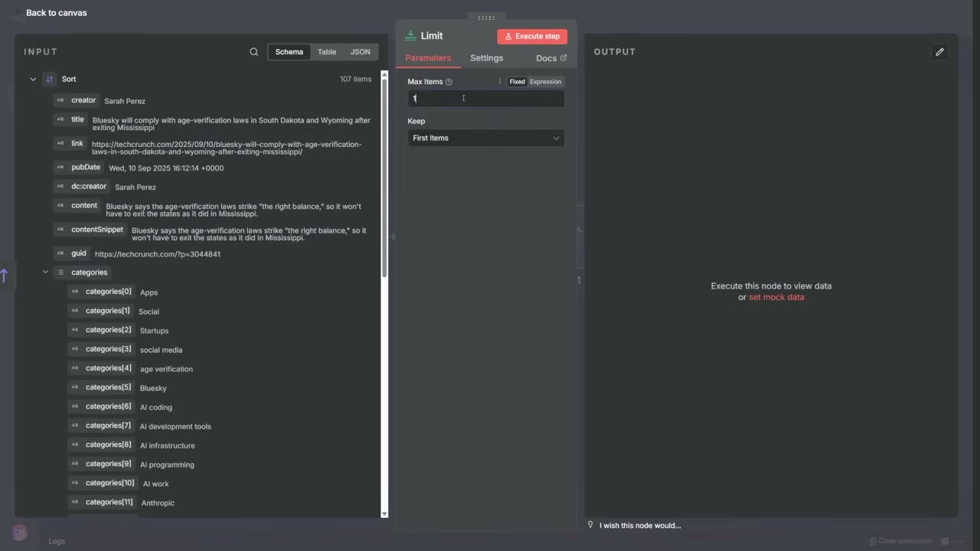
Task: Click the set mock data link
Action: [x=776, y=297]
